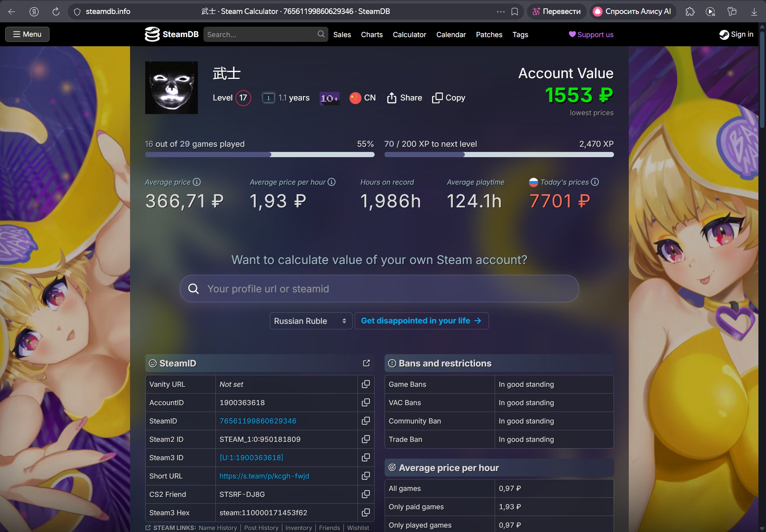
Task: Click the Support us link
Action: click(x=591, y=35)
